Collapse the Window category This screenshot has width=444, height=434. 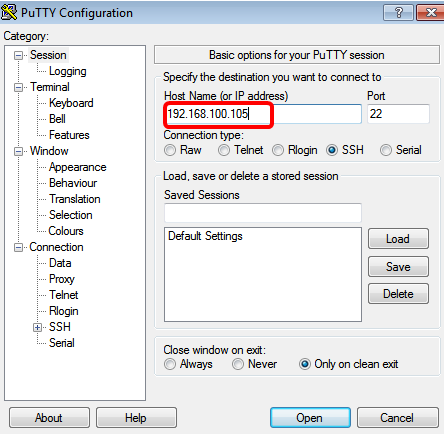(19, 151)
